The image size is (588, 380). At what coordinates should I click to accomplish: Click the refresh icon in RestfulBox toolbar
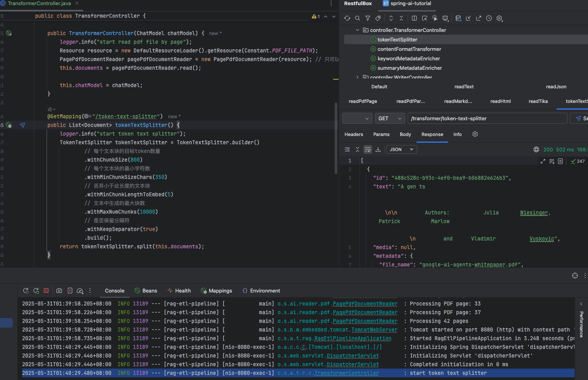coord(347,18)
